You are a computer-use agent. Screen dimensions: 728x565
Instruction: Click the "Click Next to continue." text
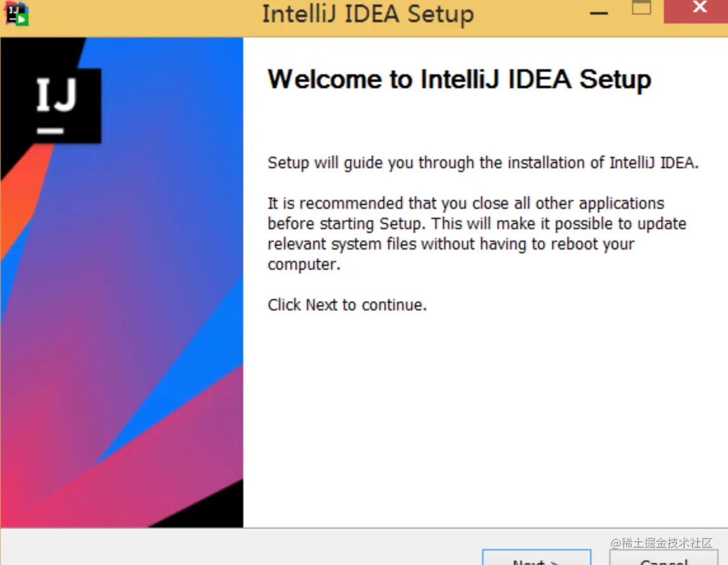[347, 305]
